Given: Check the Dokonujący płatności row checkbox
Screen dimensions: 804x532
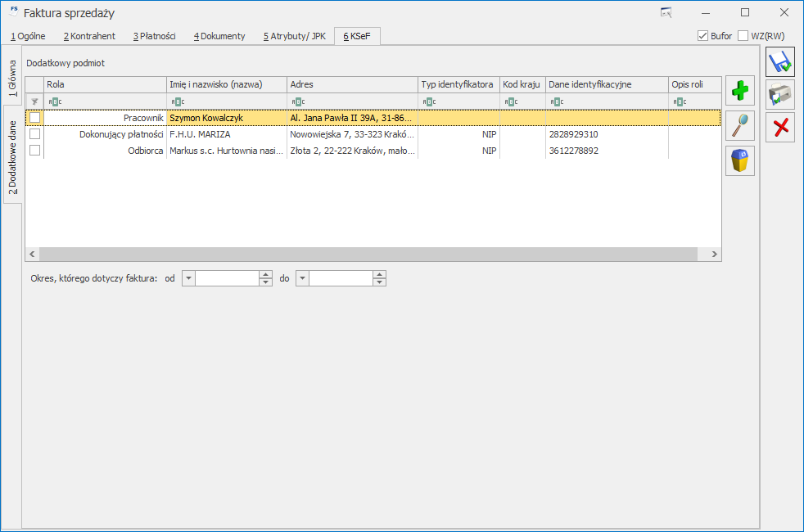Looking at the screenshot, I should point(35,134).
